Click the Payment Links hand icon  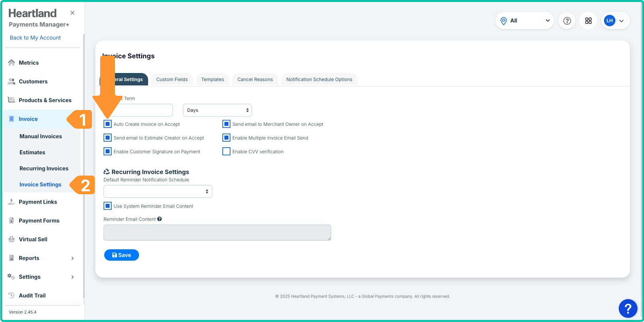[12, 202]
